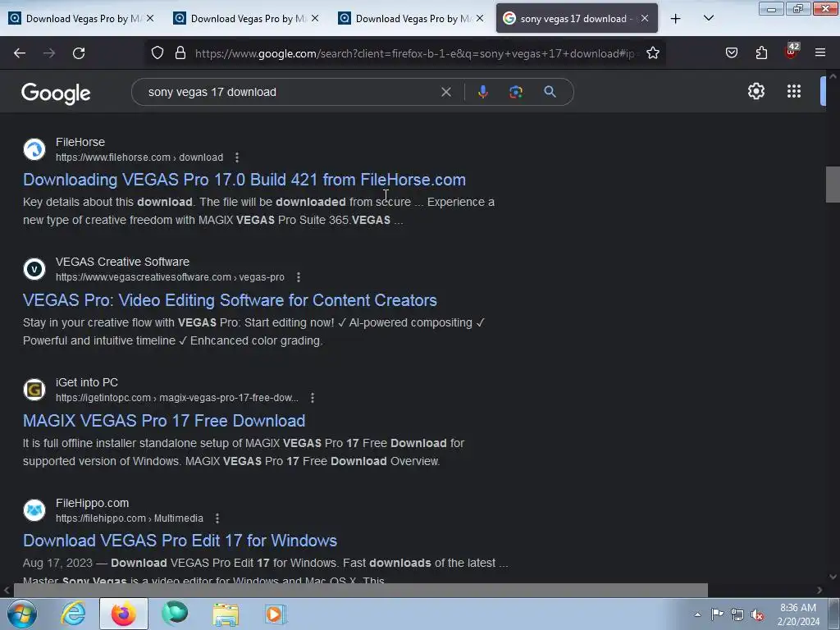The width and height of the screenshot is (840, 630).
Task: Search by image with the Google Lens icon
Action: click(516, 92)
